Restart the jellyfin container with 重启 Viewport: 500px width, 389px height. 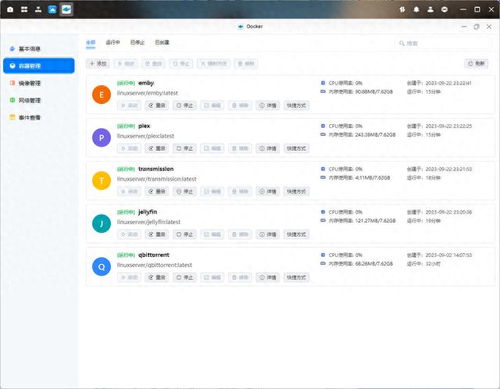coord(157,234)
